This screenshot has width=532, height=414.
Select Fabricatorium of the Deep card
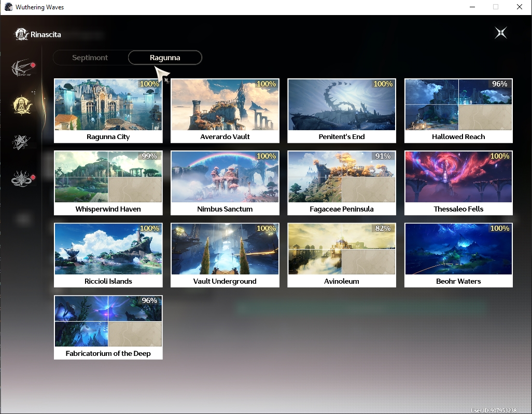click(108, 327)
